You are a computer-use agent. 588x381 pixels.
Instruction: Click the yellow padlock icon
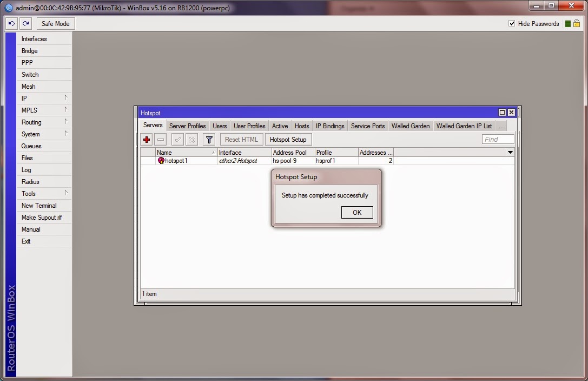pyautogui.click(x=577, y=24)
